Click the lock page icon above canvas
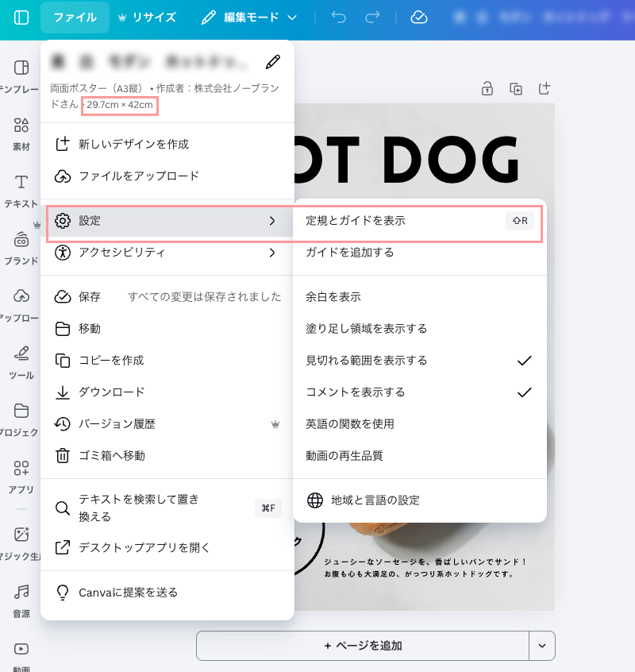 487,89
